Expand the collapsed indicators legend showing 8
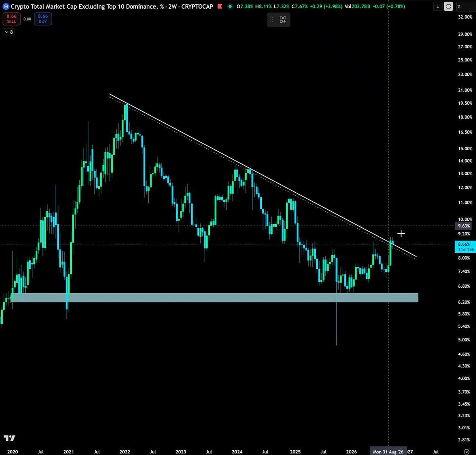Screen dimensions: 476x455 tap(9, 32)
